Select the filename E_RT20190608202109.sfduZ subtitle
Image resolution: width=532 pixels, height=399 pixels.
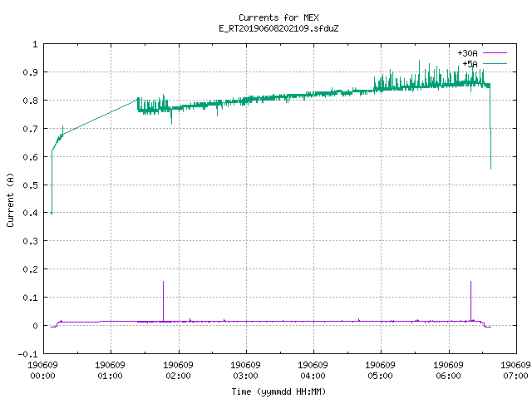278,28
